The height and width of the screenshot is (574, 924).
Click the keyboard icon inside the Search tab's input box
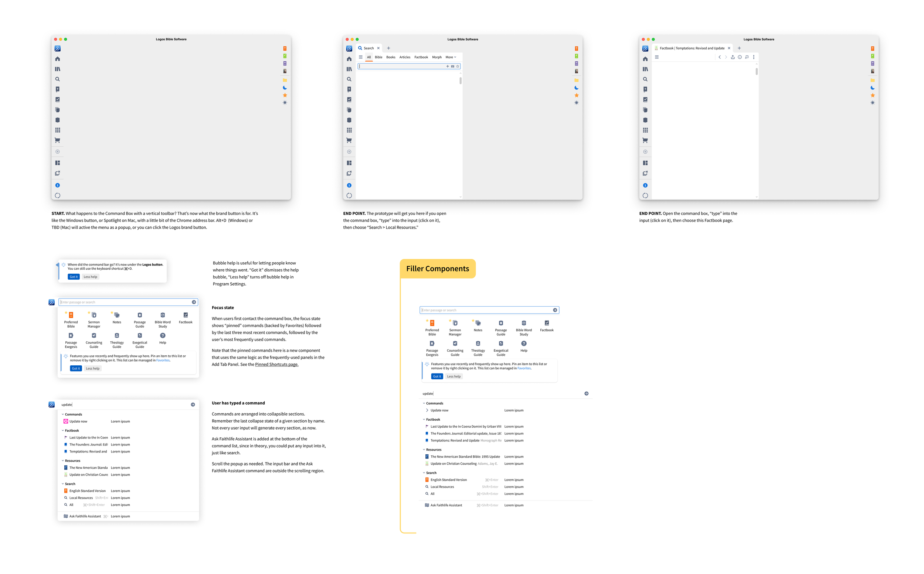(453, 66)
